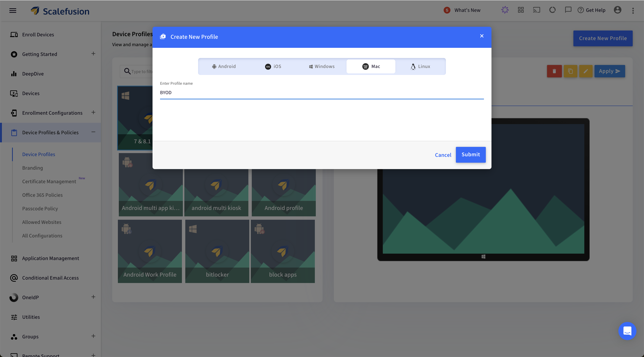This screenshot has width=644, height=357.
Task: Select the iOS platform tab
Action: (x=273, y=66)
